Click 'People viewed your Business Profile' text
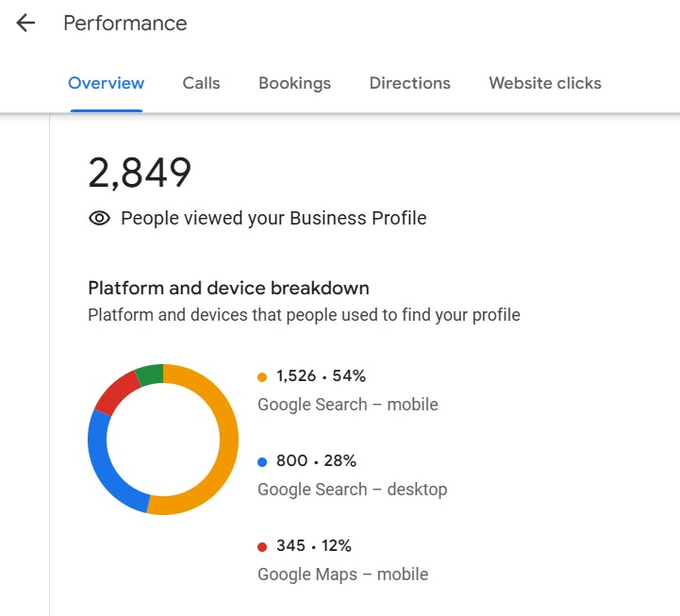680x616 pixels. pyautogui.click(x=274, y=219)
